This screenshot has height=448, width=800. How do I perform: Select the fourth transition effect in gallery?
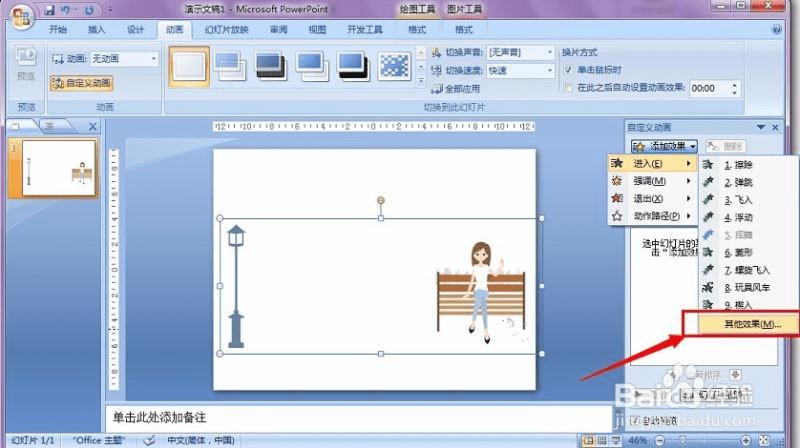312,67
